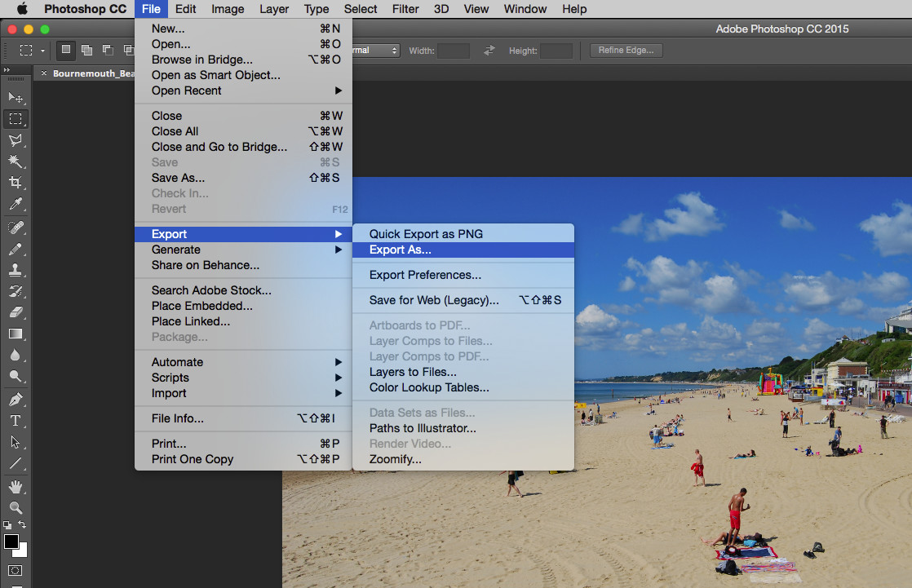The image size is (912, 588).
Task: Click the highlighted Export menu item
Action: pyautogui.click(x=244, y=234)
